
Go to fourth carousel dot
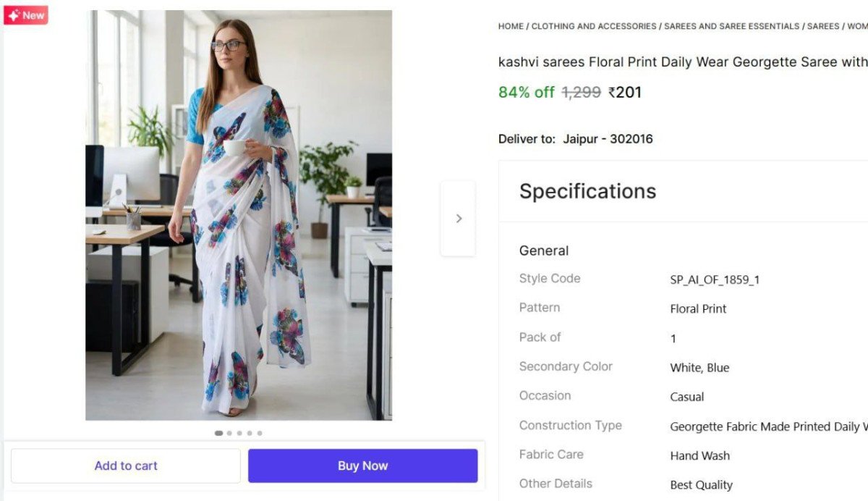tap(250, 433)
